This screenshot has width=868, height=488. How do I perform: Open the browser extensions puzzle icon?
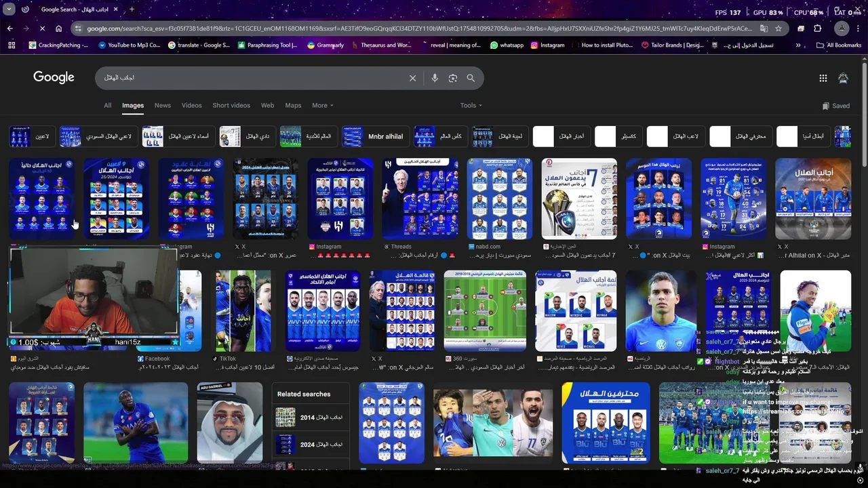pos(817,28)
